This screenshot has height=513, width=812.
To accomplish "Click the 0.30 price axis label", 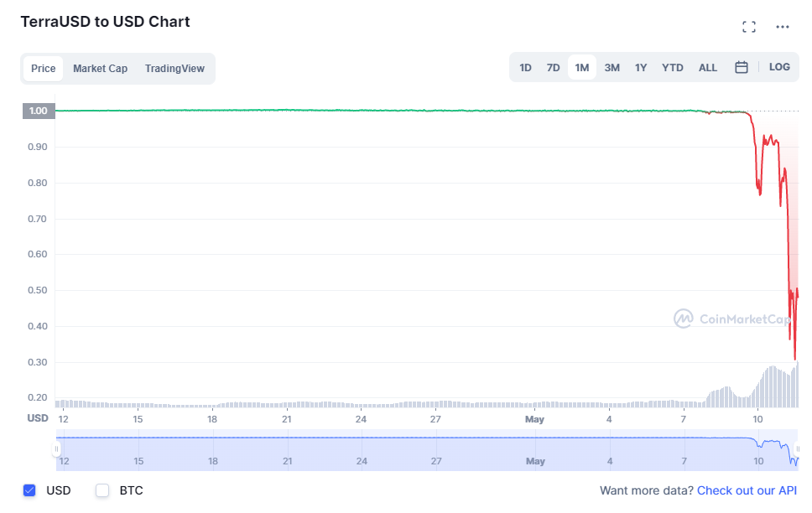I will [37, 362].
